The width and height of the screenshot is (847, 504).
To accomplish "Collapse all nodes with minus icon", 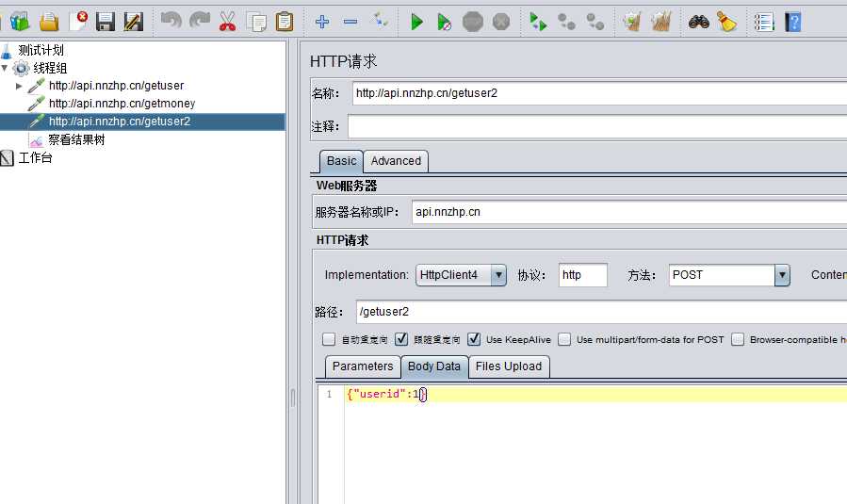I will point(350,22).
